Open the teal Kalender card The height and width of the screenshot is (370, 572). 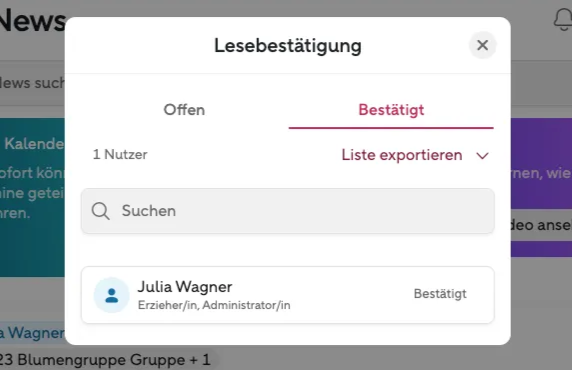point(32,197)
